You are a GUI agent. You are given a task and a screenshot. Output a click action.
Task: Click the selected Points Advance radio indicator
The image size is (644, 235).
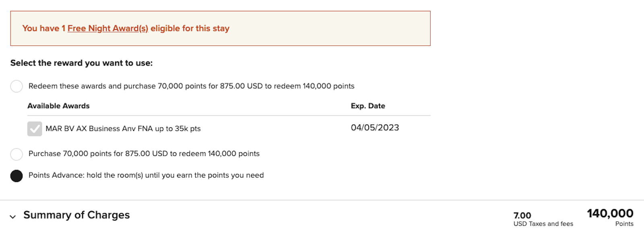(16, 175)
